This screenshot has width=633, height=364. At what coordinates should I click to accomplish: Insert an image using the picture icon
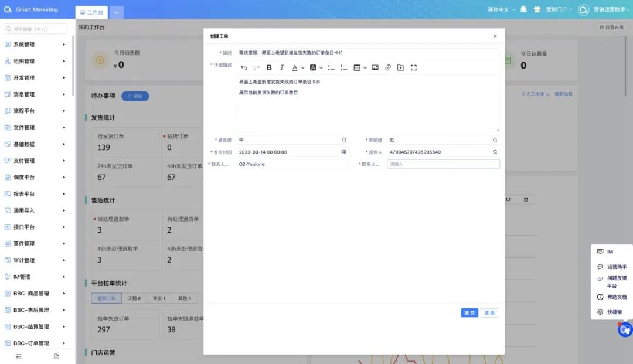(375, 68)
